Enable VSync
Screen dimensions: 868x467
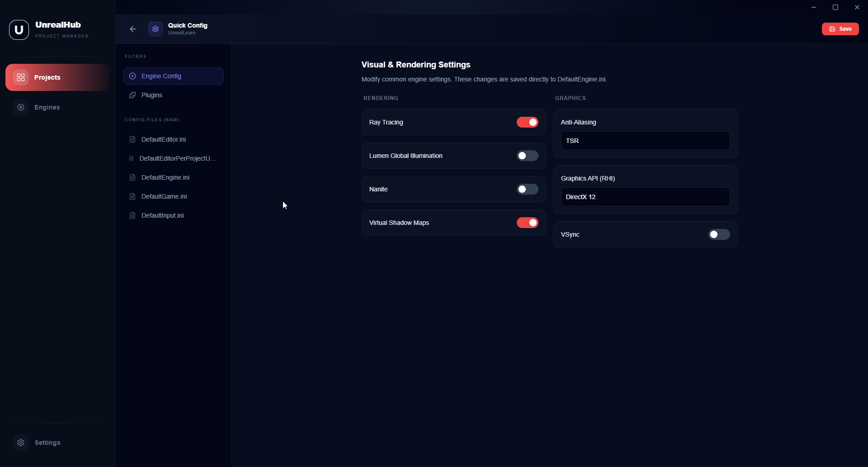pos(718,234)
